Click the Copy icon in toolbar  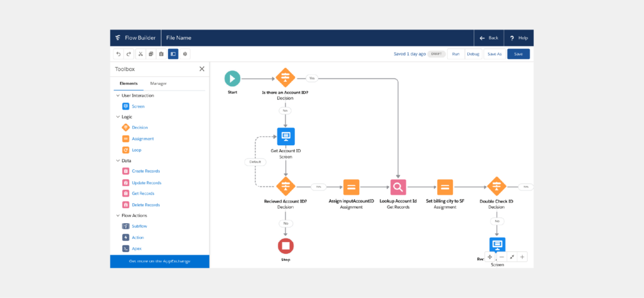tap(151, 54)
